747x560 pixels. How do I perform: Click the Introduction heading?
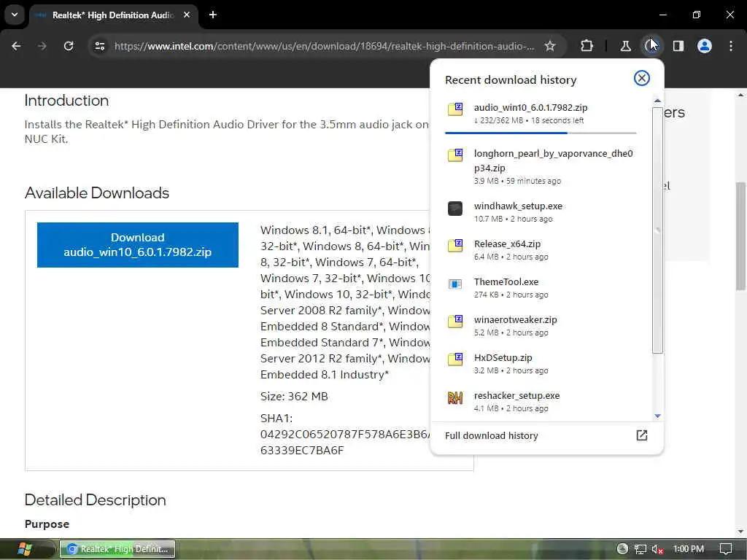point(66,101)
